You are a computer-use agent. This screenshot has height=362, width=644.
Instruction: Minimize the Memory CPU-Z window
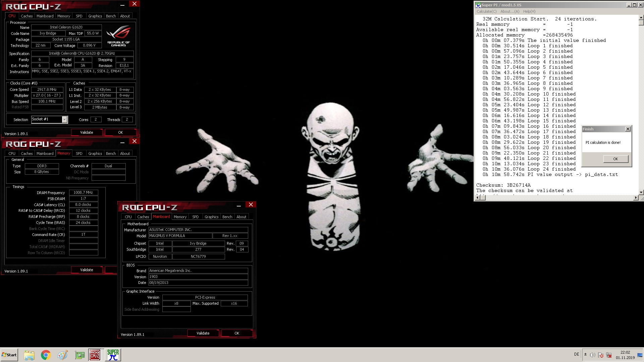122,142
